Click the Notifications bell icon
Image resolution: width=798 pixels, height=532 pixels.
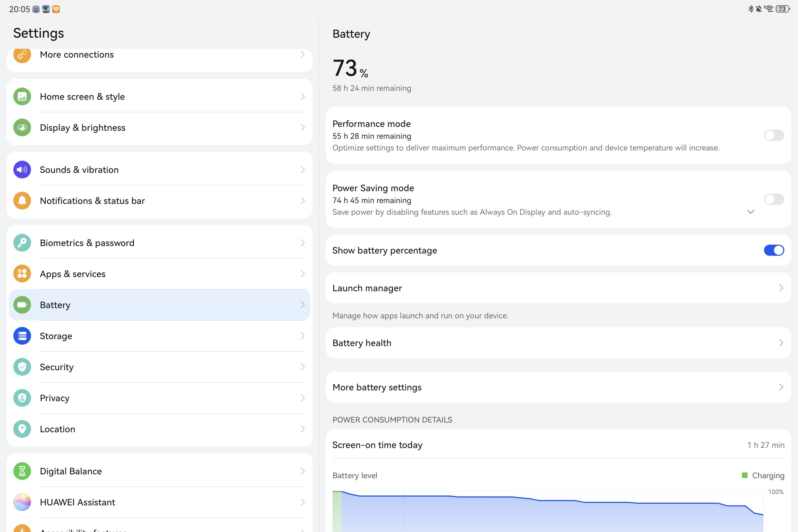point(22,201)
